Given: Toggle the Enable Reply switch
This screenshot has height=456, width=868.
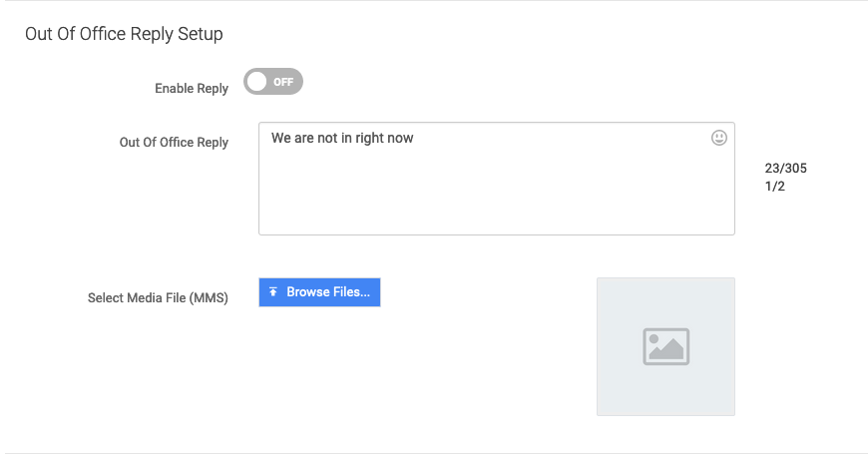Looking at the screenshot, I should [x=273, y=82].
